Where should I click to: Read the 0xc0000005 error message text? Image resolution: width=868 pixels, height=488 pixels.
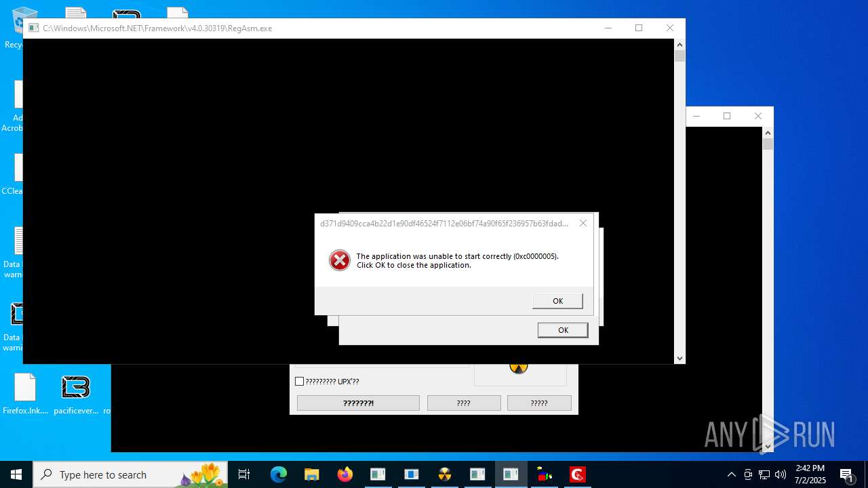458,261
